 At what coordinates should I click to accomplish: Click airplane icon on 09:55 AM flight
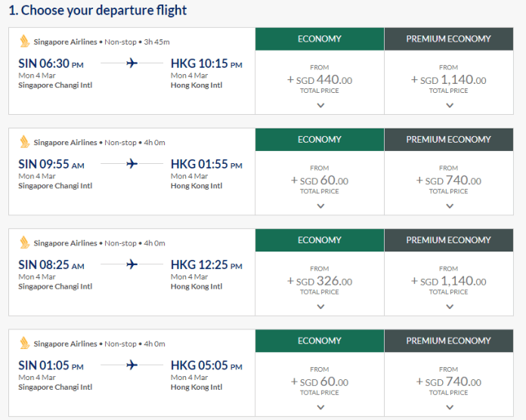point(132,164)
